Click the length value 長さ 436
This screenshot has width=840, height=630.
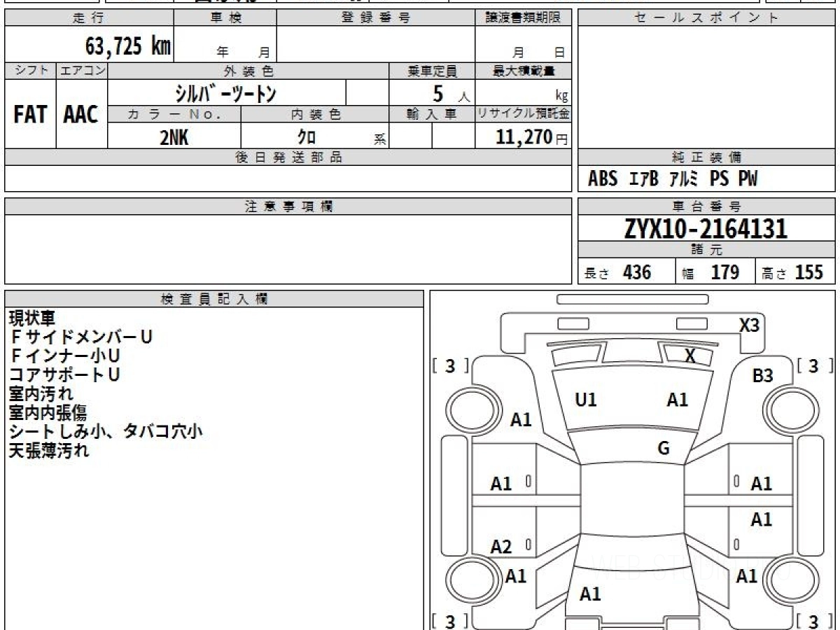617,272
